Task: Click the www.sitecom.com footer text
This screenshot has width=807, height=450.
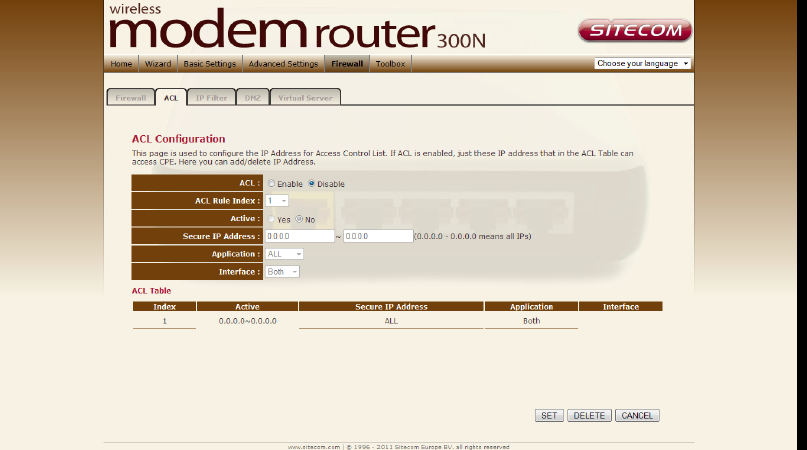Action: (314, 447)
